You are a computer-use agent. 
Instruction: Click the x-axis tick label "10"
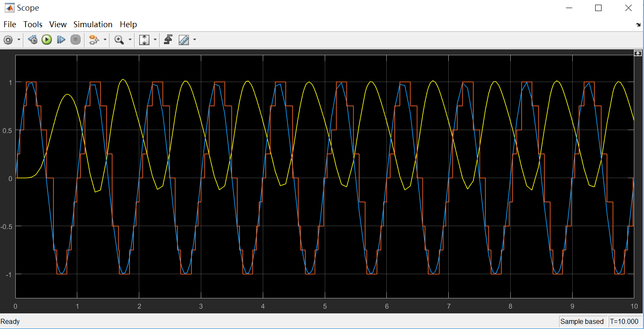tap(634, 306)
